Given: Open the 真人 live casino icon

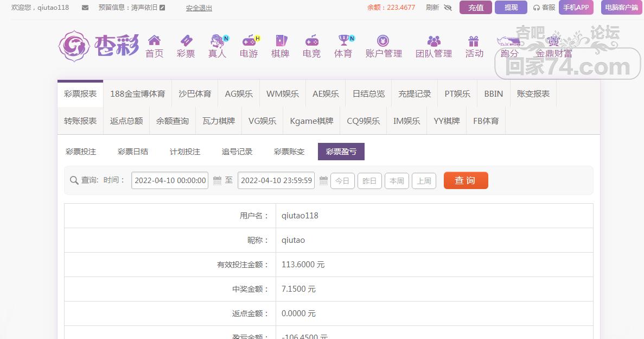Looking at the screenshot, I should pyautogui.click(x=218, y=40).
